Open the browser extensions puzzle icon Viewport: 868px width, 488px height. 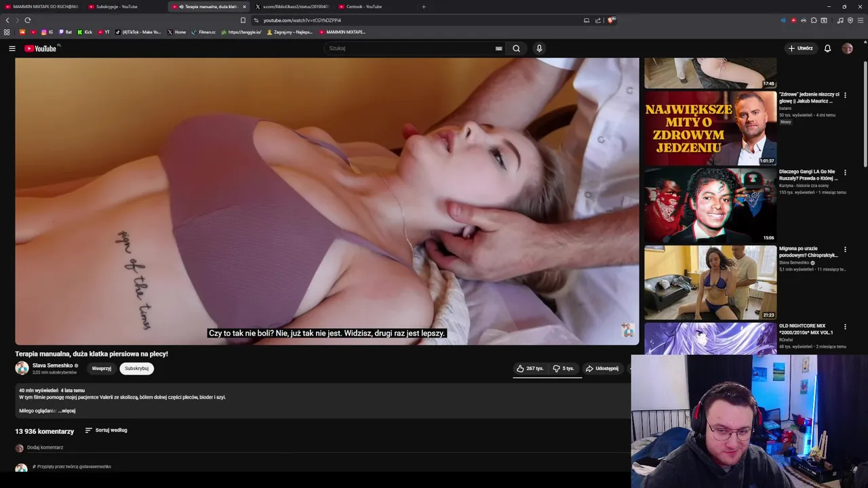click(814, 20)
